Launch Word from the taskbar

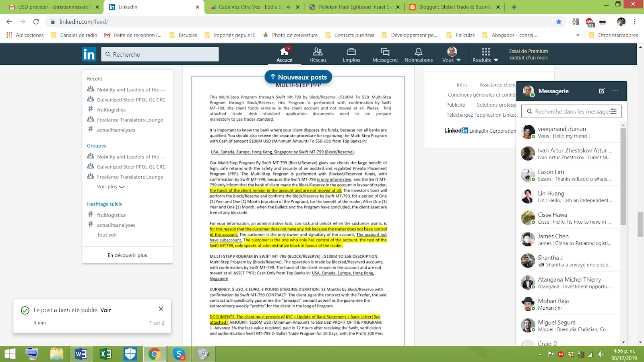click(x=81, y=354)
